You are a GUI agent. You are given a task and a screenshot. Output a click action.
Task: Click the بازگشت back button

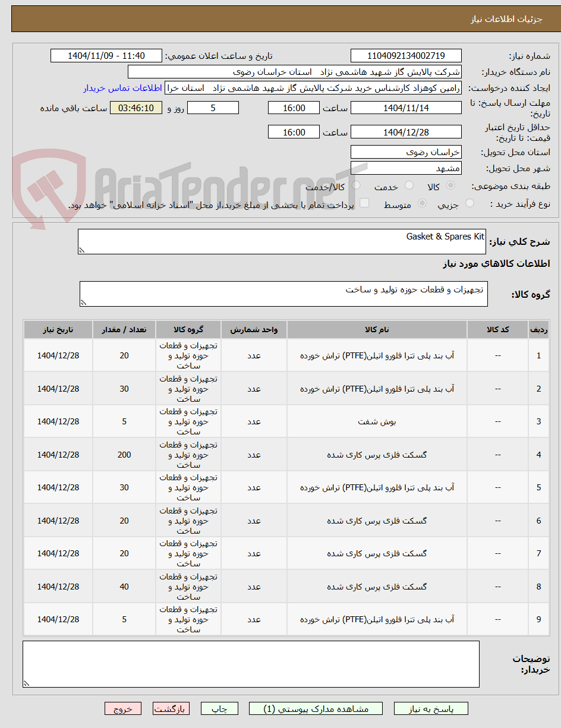click(171, 708)
